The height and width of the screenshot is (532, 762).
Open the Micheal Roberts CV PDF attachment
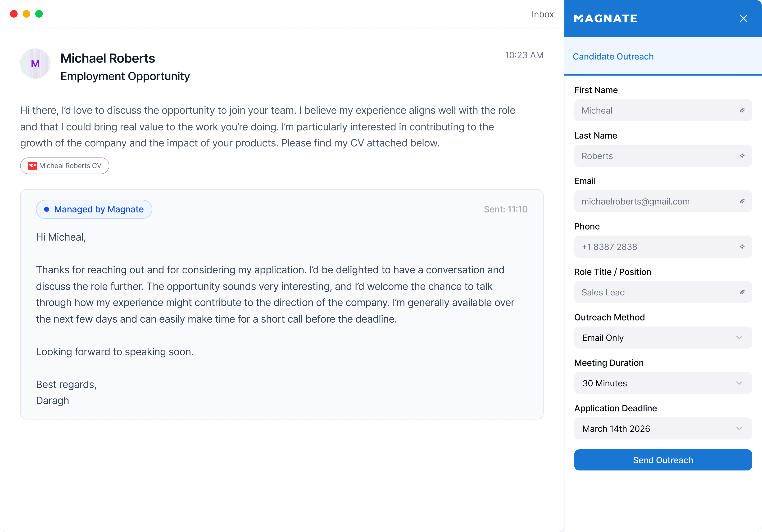tap(65, 166)
